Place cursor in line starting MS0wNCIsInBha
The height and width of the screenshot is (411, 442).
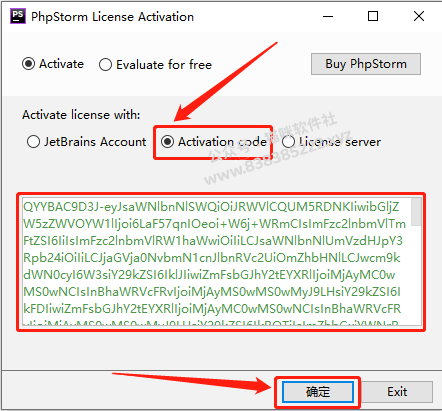212,292
